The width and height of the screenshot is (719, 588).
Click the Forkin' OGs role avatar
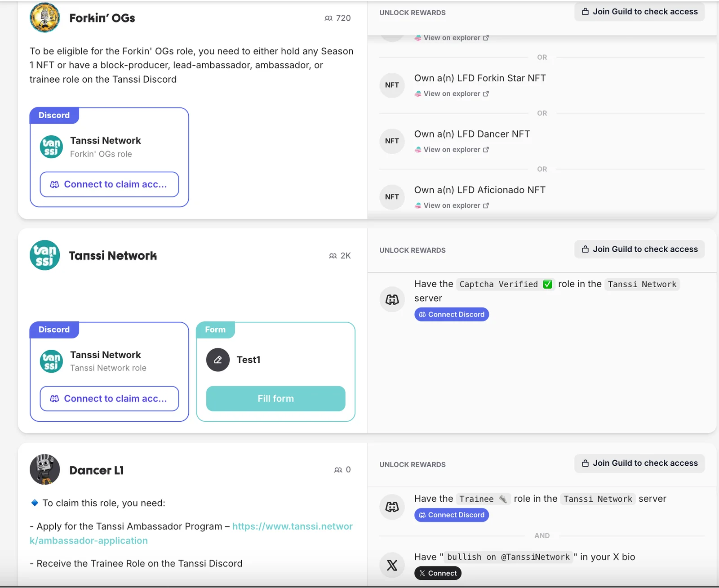point(44,18)
